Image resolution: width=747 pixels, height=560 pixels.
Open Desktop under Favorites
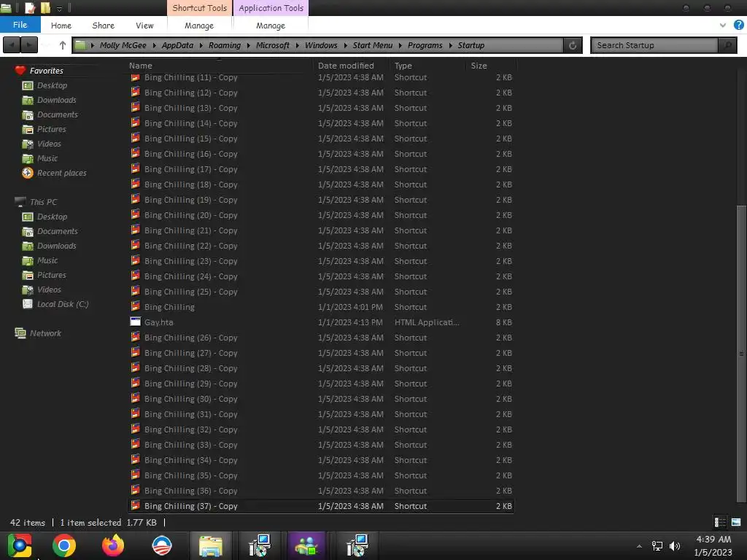[52, 85]
